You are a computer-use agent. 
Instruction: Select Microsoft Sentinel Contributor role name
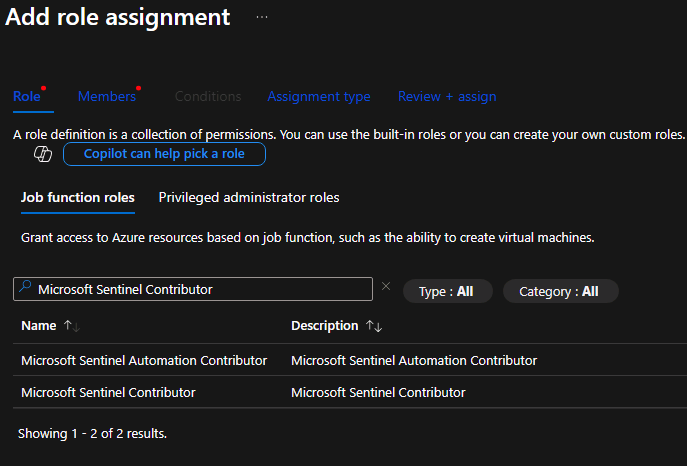pos(108,392)
